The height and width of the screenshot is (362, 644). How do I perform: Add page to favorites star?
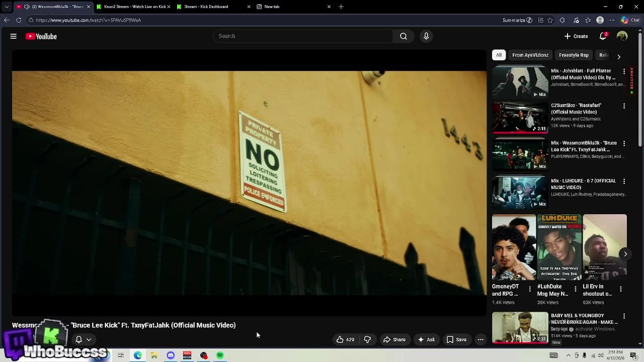pyautogui.click(x=550, y=20)
